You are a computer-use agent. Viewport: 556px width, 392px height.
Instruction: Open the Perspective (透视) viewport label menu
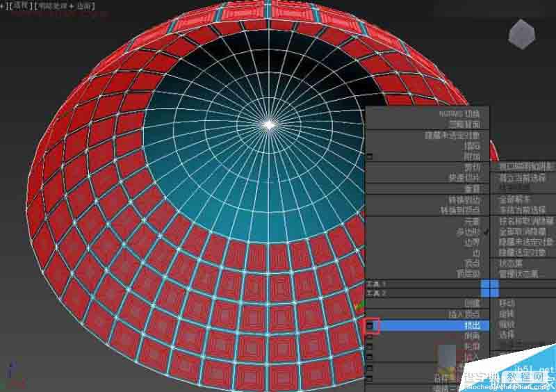point(21,6)
